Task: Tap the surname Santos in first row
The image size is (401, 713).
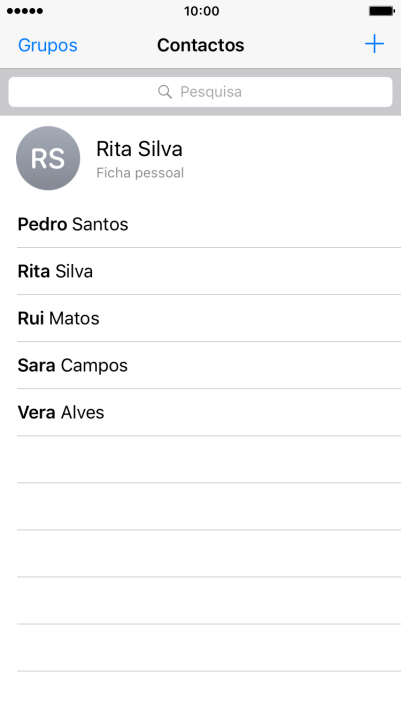Action: tap(100, 224)
